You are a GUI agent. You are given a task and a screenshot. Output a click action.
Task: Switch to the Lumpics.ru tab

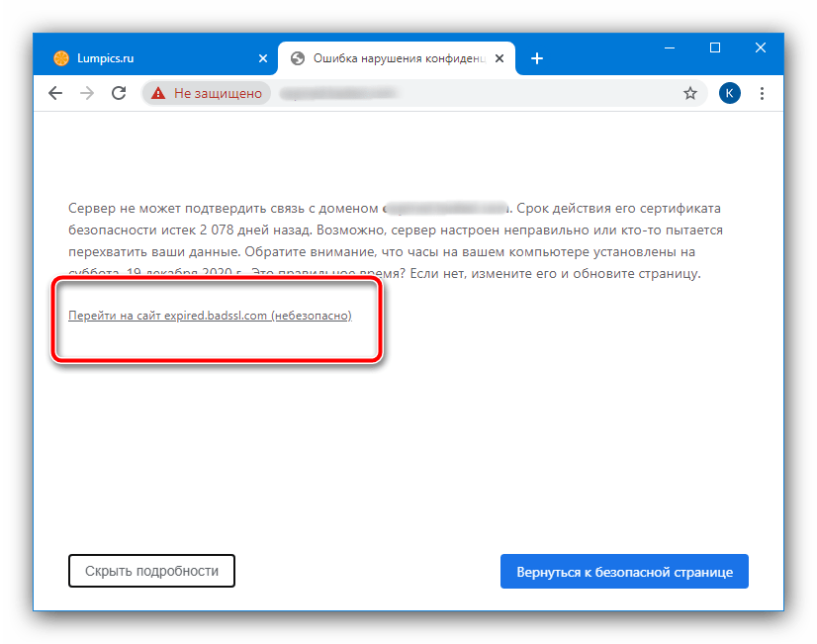tap(148, 58)
